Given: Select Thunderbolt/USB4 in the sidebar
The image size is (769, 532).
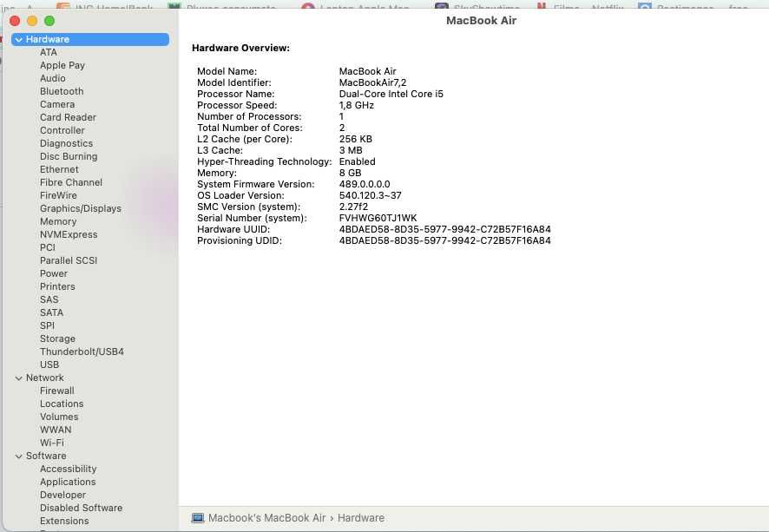Looking at the screenshot, I should pyautogui.click(x=82, y=351).
